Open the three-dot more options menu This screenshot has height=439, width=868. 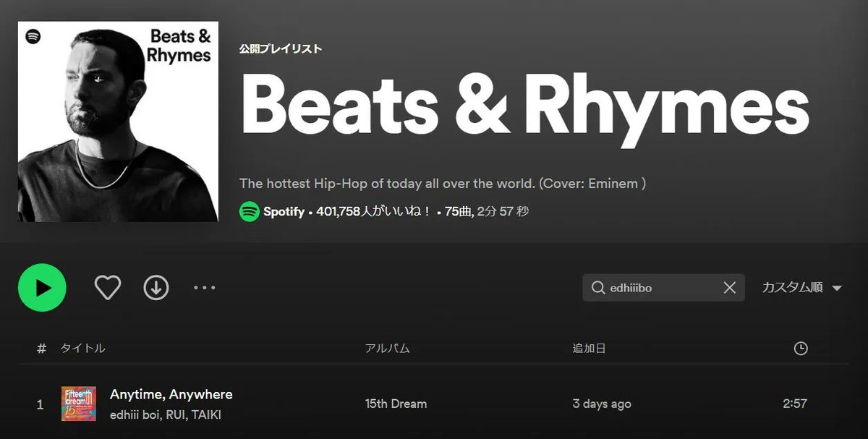point(205,288)
